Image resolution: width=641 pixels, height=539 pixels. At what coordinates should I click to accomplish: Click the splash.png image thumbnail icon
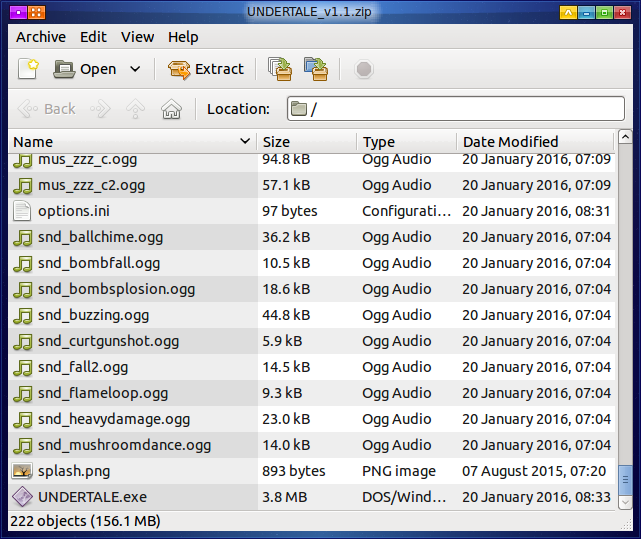point(22,471)
